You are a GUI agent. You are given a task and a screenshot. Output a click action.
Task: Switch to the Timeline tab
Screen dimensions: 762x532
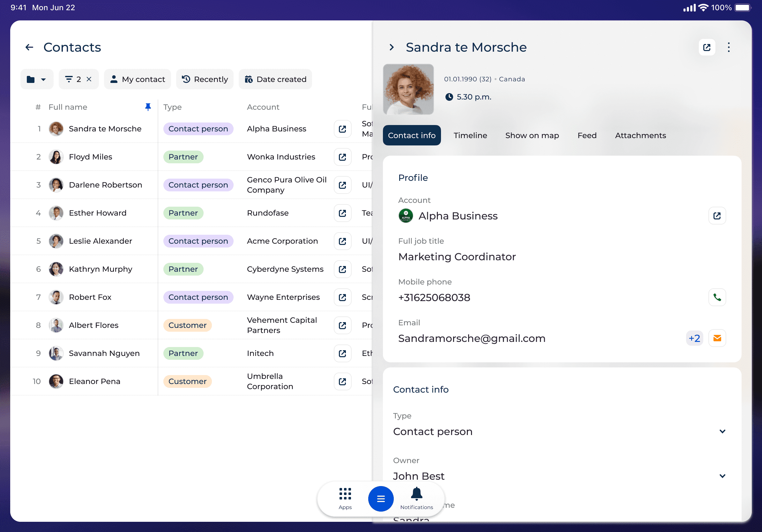(470, 135)
